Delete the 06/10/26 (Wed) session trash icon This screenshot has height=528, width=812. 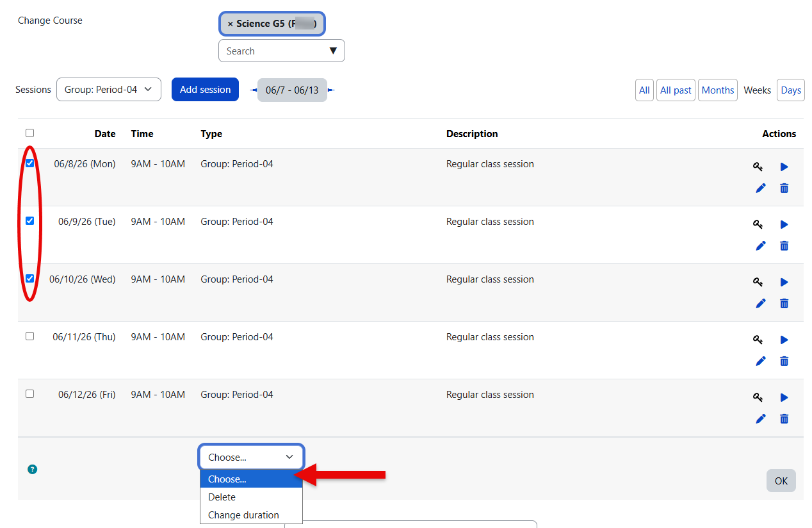[x=784, y=303]
